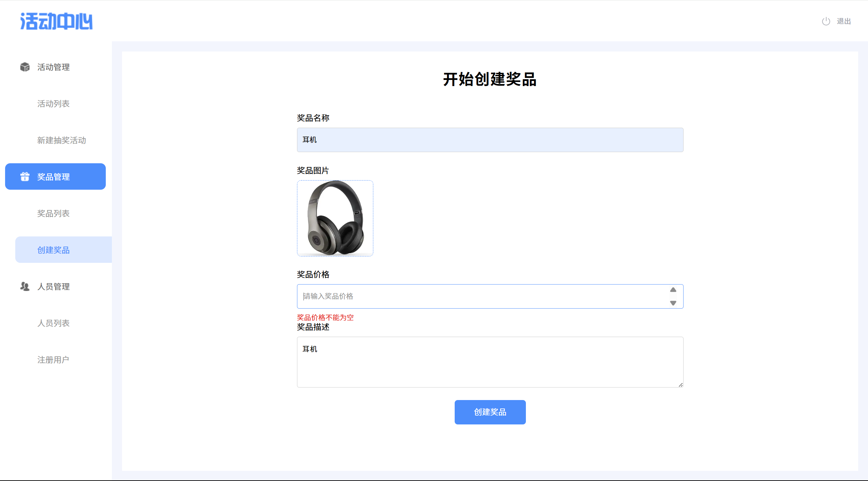
Task: Click the textarea resize handle corner
Action: (680, 385)
